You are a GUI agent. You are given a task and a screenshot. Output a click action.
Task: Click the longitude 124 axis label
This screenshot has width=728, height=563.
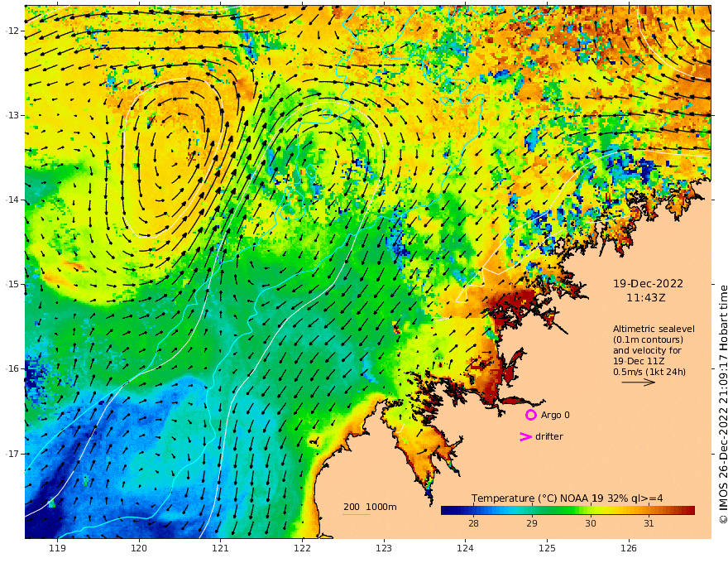[x=466, y=549]
